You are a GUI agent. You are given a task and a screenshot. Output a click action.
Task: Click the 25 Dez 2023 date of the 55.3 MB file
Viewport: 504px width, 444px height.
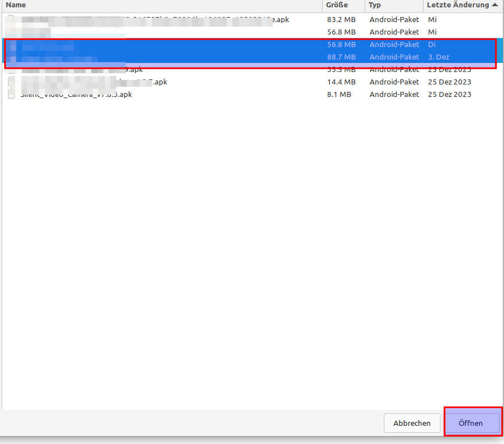click(449, 69)
